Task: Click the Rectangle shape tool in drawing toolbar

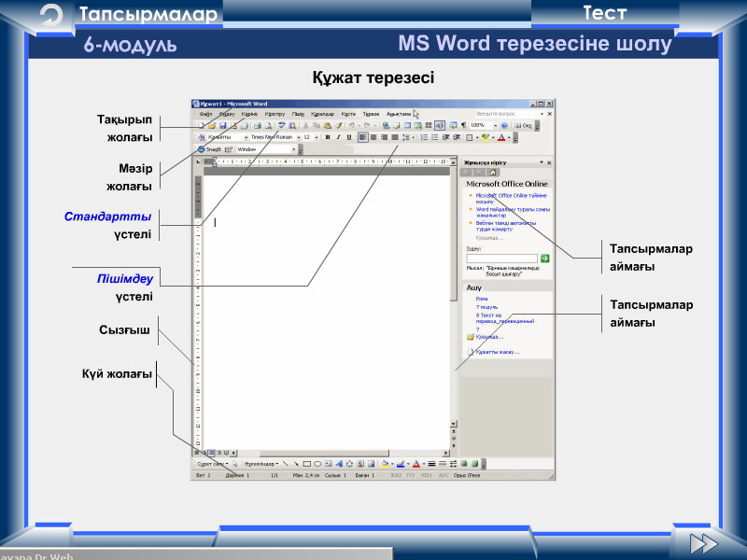Action: (x=307, y=464)
